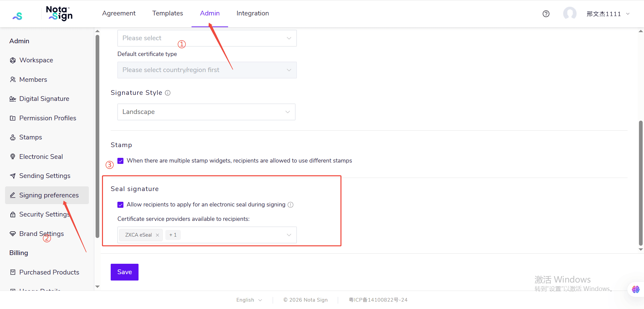Click the user avatar icon
Screen dimensions: 644x309
[570, 14]
